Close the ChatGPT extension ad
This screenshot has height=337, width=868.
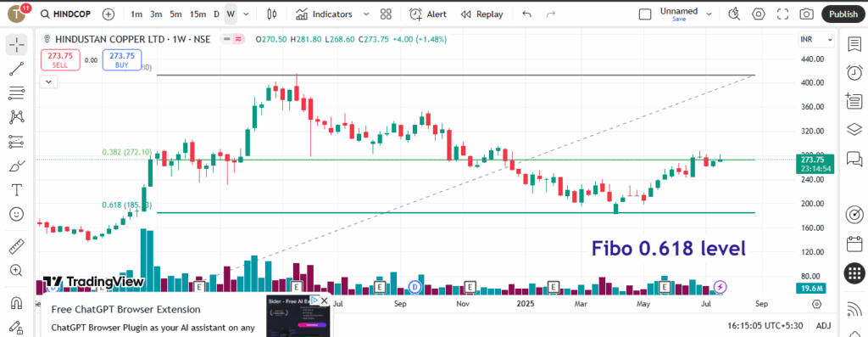coord(325,300)
